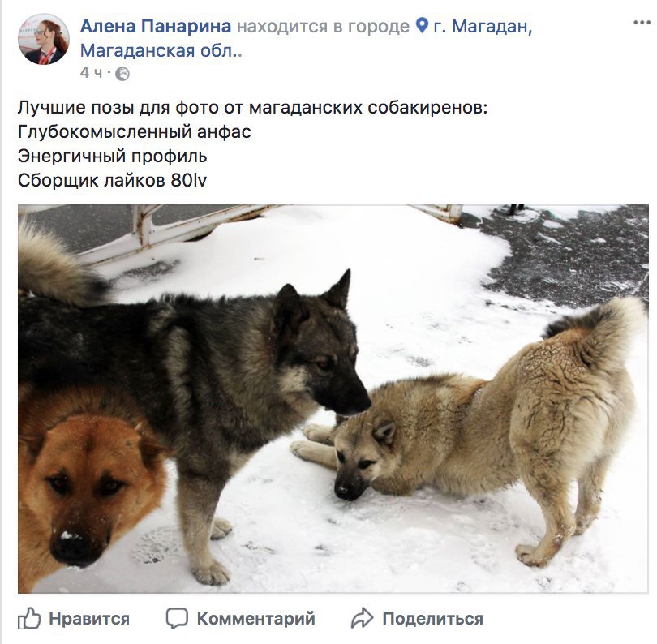Click the text line 'Глубокомысленный анфас'
This screenshot has height=644, width=657.
tap(135, 132)
